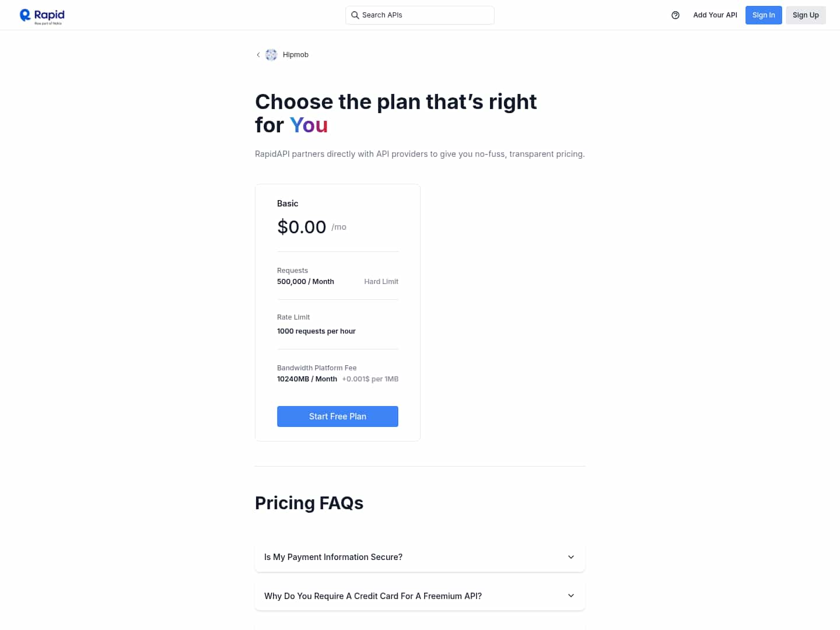
Task: Open the help question mark icon
Action: point(675,15)
